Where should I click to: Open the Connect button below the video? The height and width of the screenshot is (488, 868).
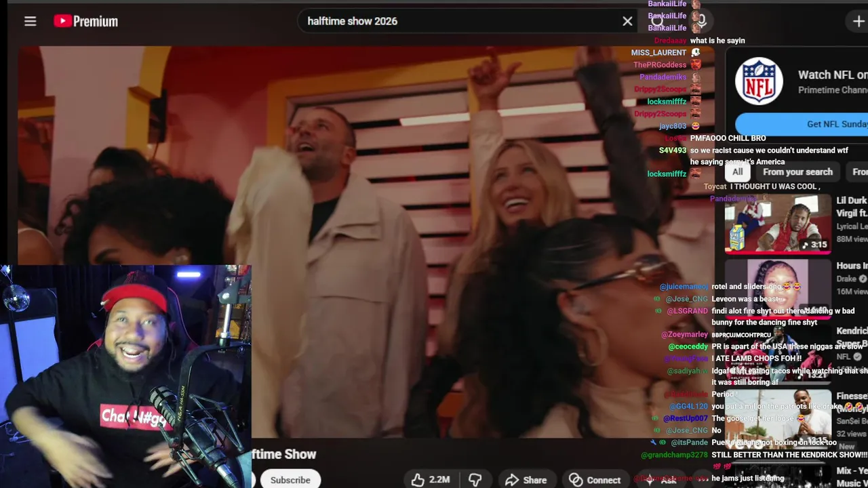(595, 480)
